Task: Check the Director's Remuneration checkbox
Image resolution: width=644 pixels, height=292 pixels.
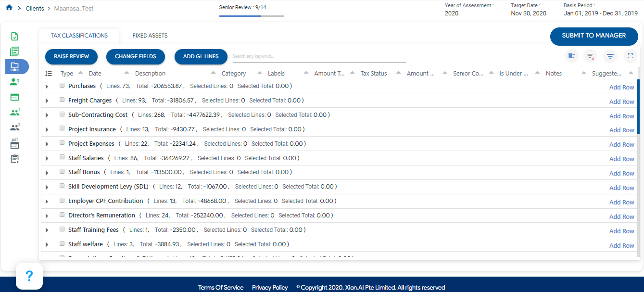Action: pyautogui.click(x=62, y=215)
